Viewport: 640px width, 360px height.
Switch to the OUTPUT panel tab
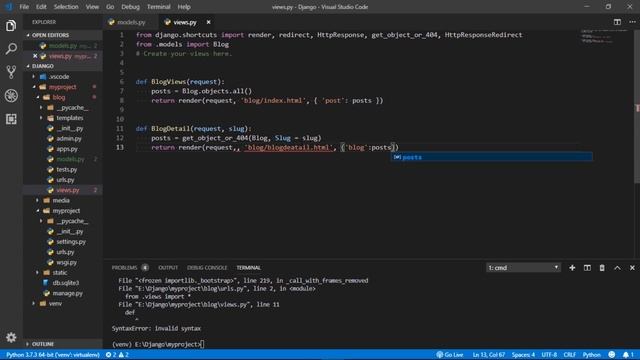pyautogui.click(x=168, y=268)
